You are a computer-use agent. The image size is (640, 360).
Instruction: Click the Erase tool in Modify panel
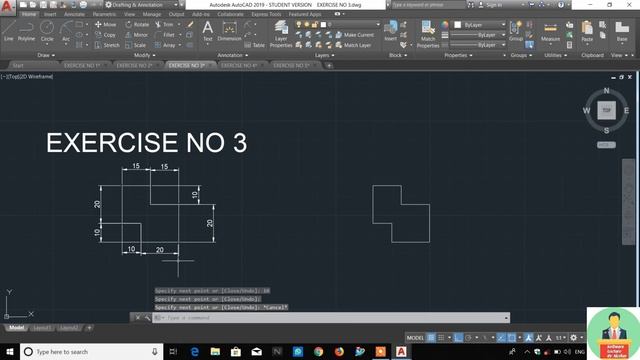190,24
